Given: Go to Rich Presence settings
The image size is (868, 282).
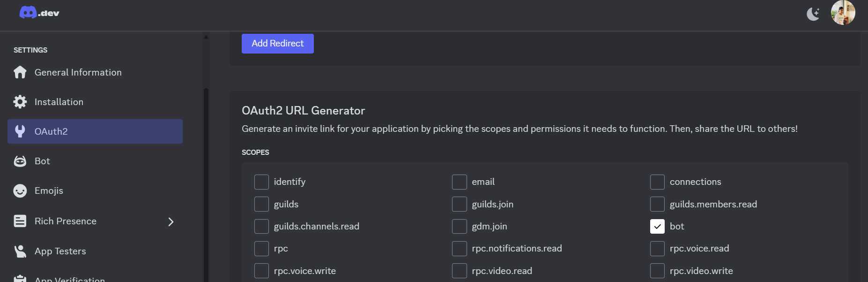Looking at the screenshot, I should 66,221.
